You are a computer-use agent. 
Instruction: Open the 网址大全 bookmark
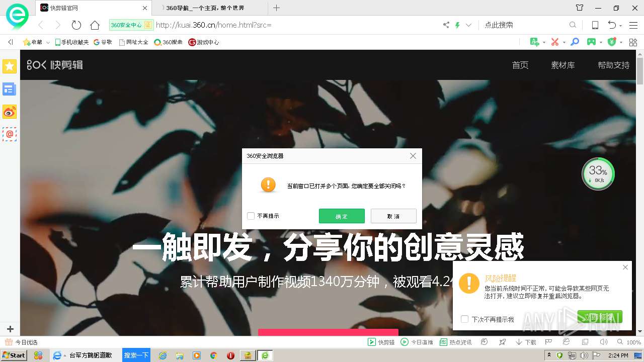134,42
